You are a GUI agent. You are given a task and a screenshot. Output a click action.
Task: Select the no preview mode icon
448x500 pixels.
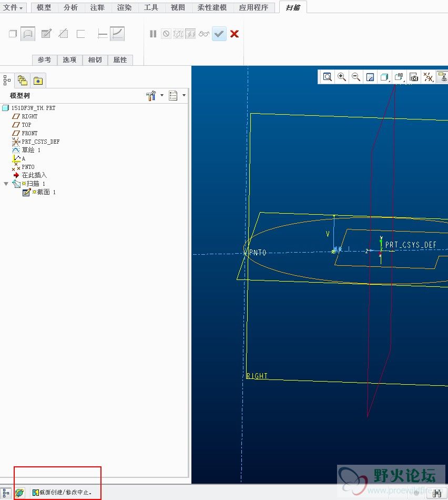166,34
